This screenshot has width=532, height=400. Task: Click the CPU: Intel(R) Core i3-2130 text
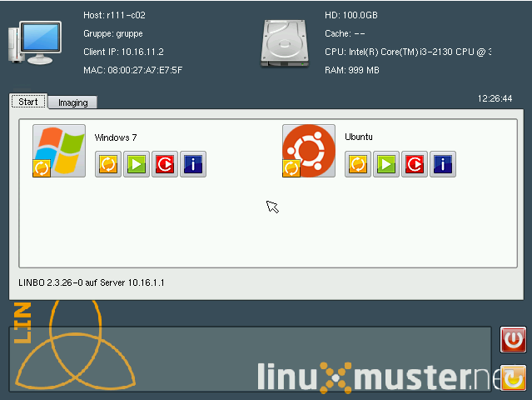coord(408,52)
